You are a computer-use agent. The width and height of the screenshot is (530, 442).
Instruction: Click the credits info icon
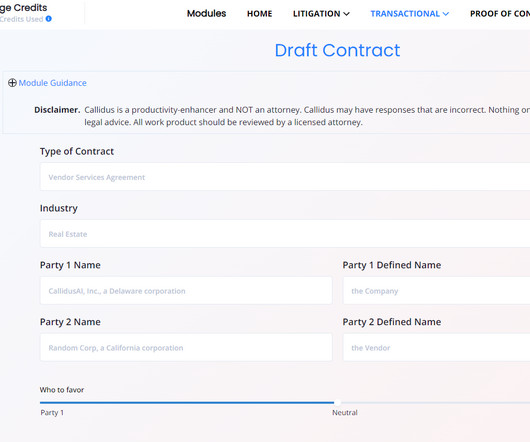coord(49,19)
